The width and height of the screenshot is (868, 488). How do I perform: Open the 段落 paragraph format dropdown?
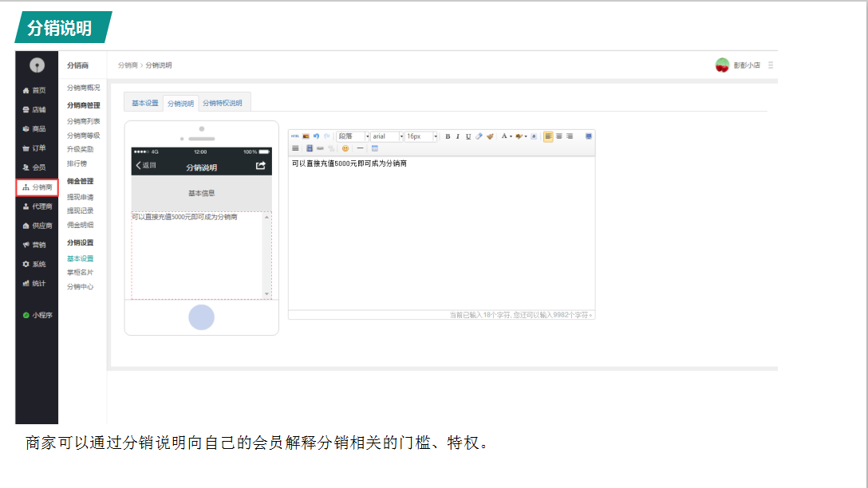tap(353, 136)
